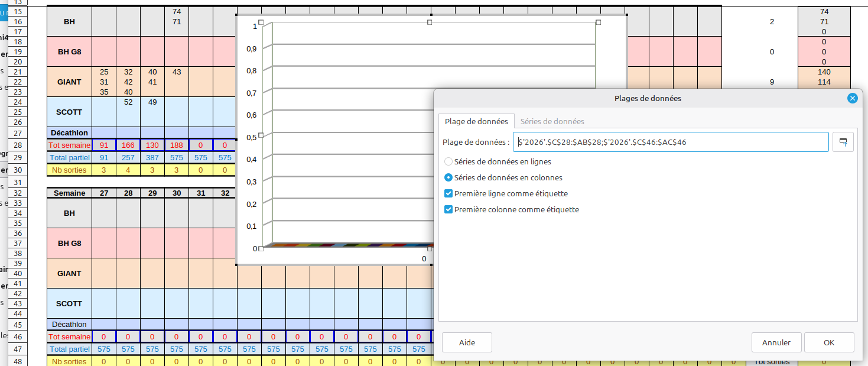The height and width of the screenshot is (366, 868).
Task: Click the chart's left-middle resize handle
Action: [x=261, y=135]
